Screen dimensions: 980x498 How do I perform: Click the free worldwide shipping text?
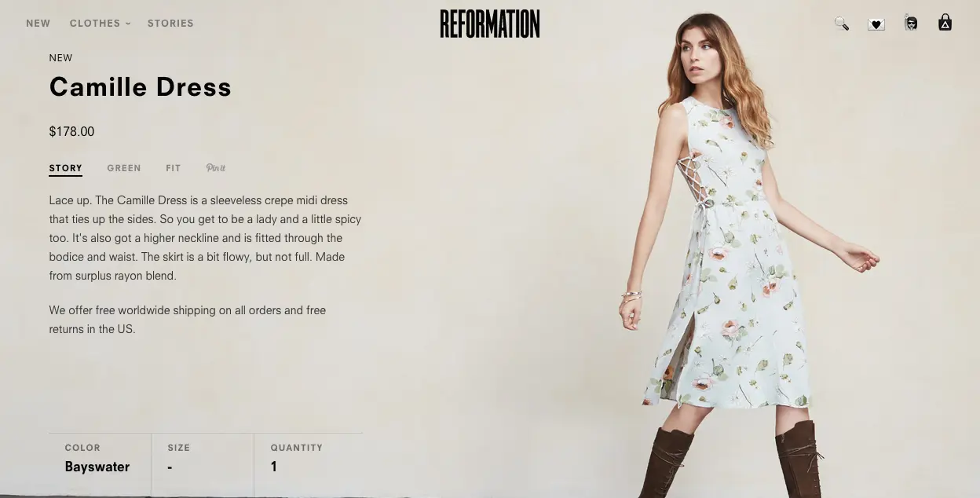click(x=187, y=320)
